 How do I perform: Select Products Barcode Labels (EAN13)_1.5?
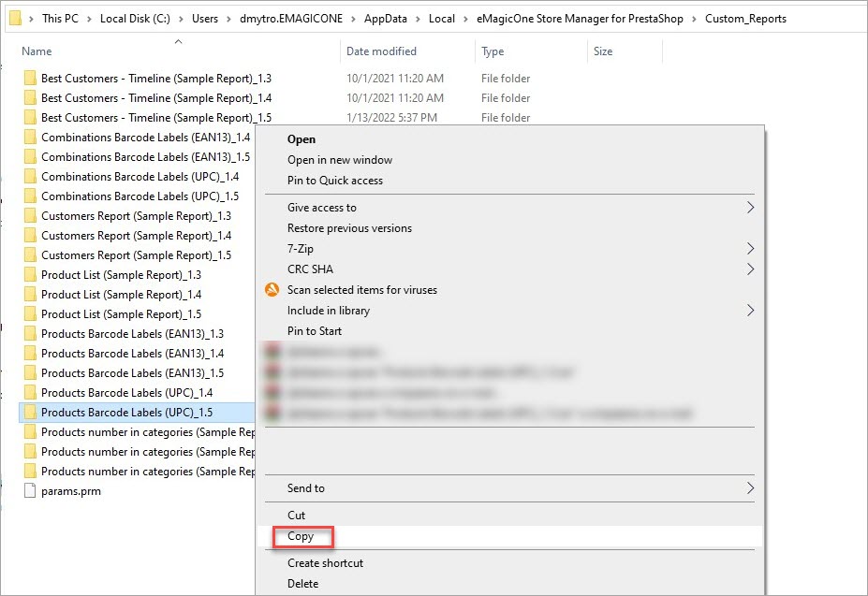(132, 373)
